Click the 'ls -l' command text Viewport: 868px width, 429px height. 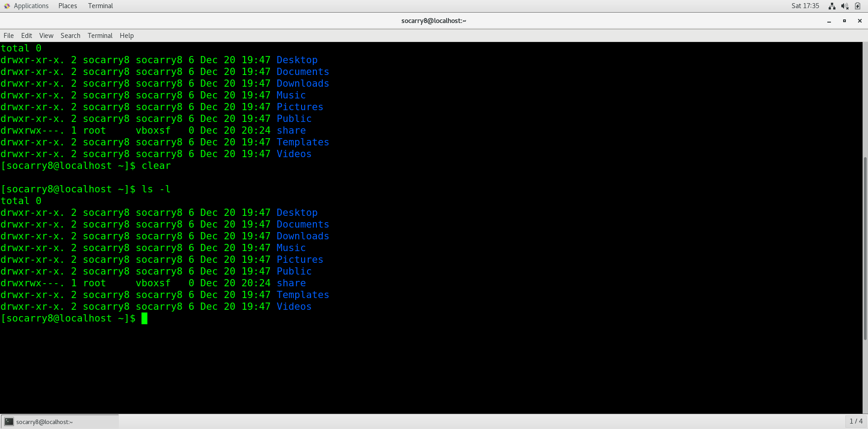coord(156,189)
